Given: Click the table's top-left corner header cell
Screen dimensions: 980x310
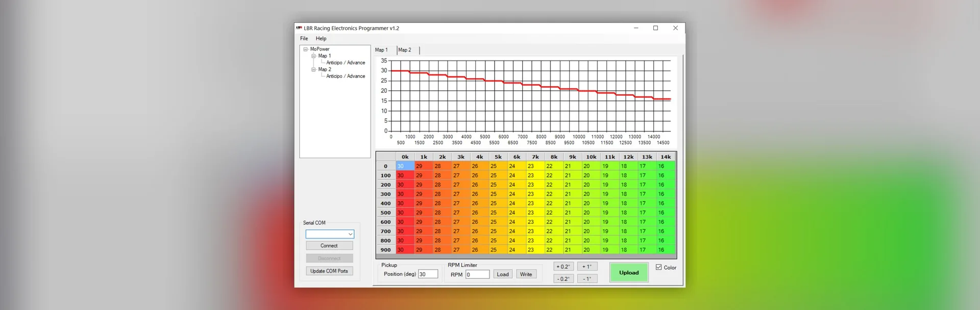Looking at the screenshot, I should pyautogui.click(x=386, y=157).
